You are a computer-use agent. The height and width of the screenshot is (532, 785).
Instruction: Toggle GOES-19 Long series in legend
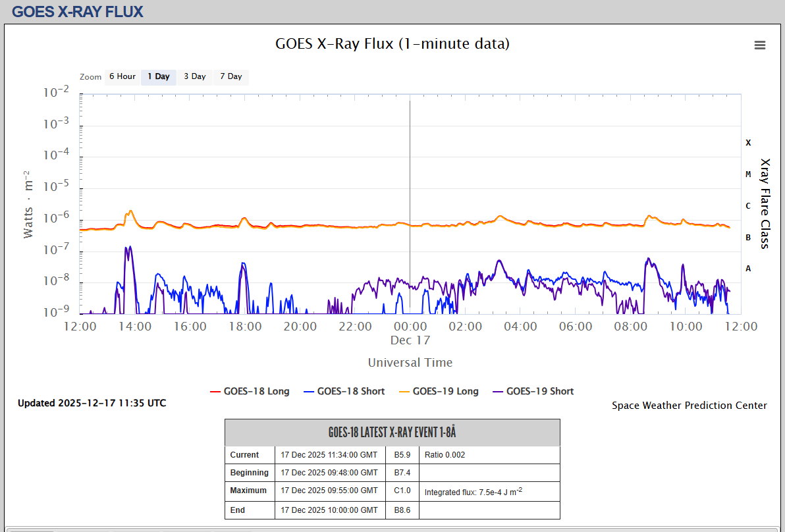coord(439,391)
